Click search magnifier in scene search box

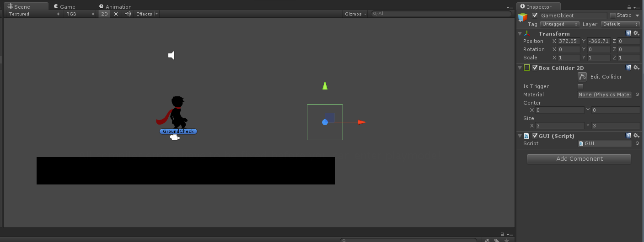pos(375,14)
